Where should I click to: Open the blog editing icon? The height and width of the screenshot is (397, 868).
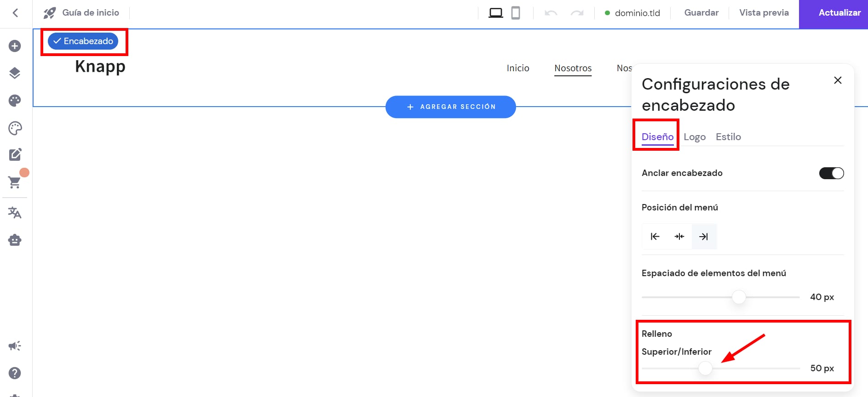[15, 155]
